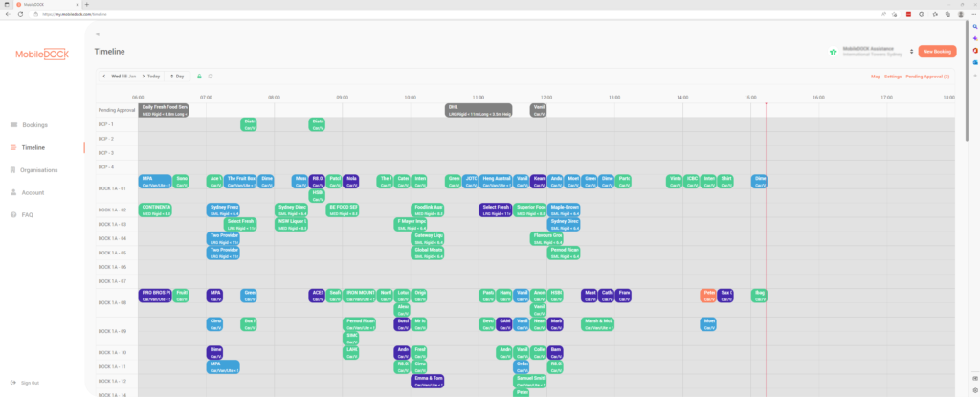The width and height of the screenshot is (980, 397).
Task: Open Edge sidebar settings gear icon
Action: (974, 389)
